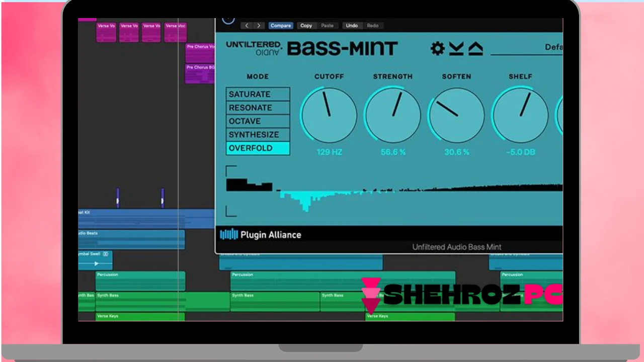This screenshot has width=644, height=362.
Task: Click the SOFTEN knob
Action: (456, 115)
